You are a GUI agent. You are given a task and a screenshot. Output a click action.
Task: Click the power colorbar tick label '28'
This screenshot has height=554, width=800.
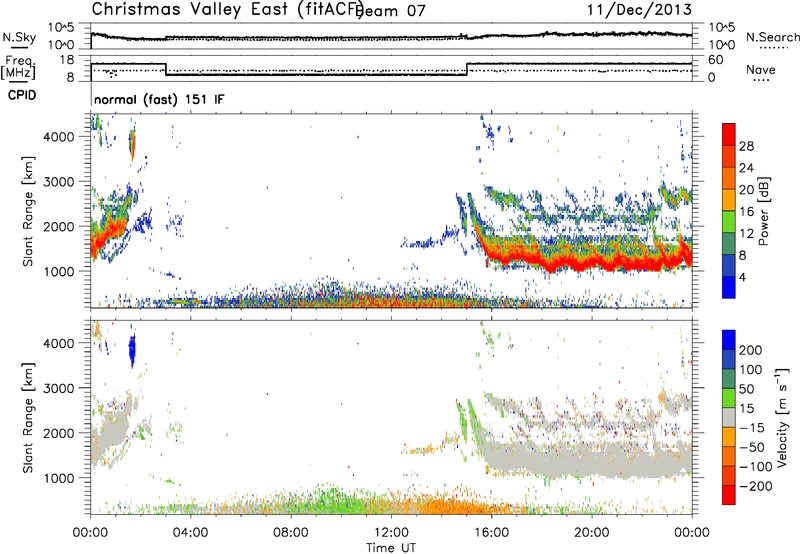coord(746,146)
